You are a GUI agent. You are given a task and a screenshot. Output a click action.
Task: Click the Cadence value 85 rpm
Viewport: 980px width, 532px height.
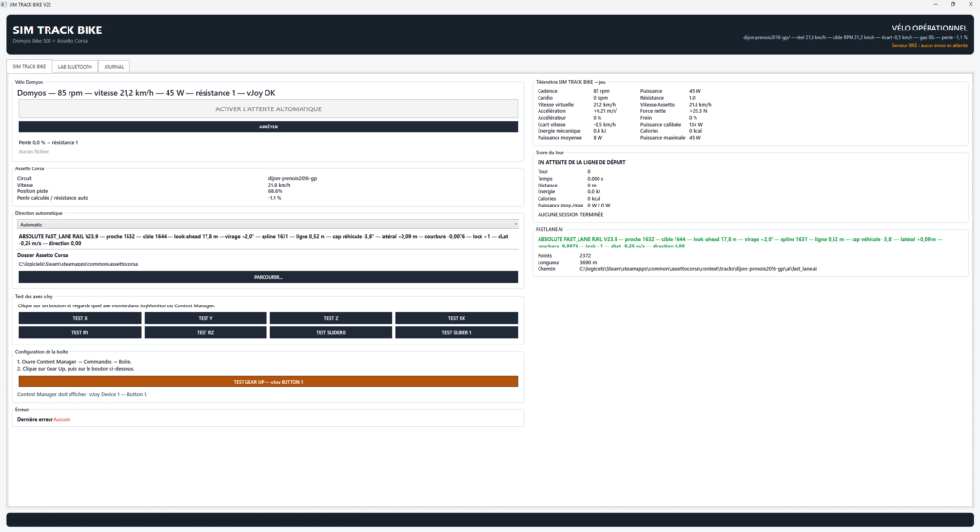[x=601, y=91]
